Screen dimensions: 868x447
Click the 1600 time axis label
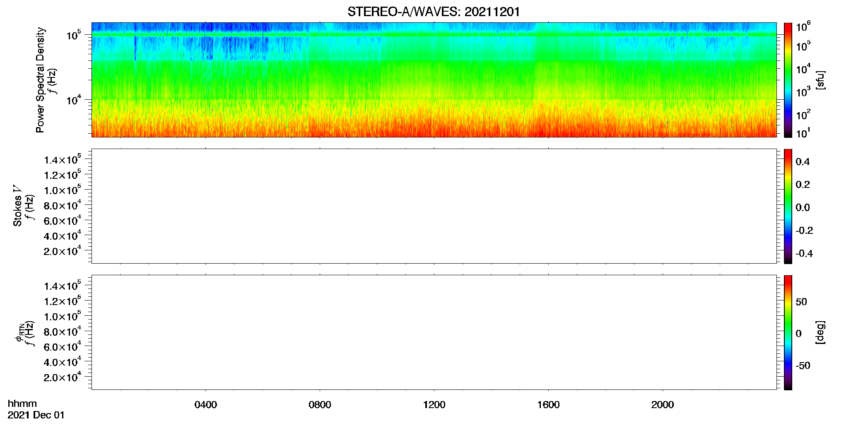(x=548, y=405)
